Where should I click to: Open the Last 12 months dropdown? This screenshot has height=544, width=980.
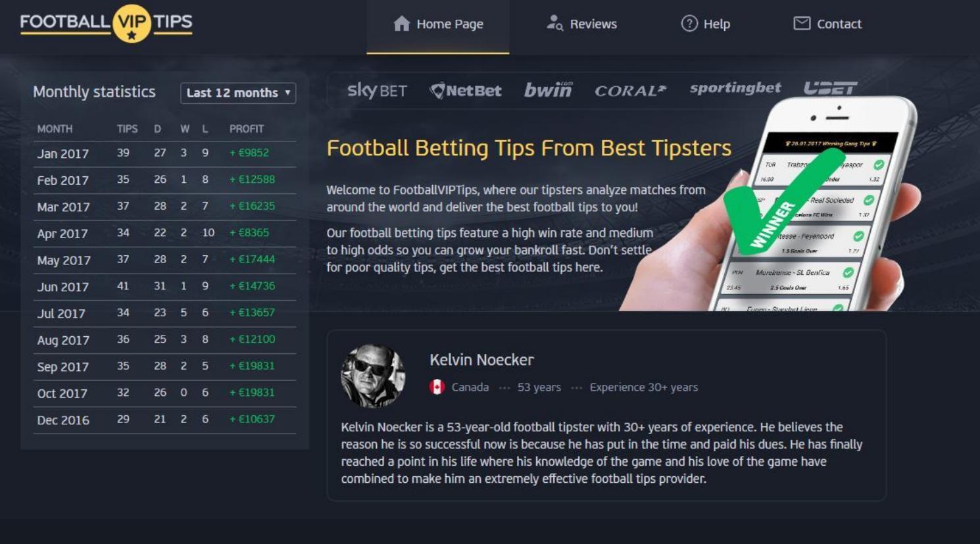pyautogui.click(x=238, y=93)
